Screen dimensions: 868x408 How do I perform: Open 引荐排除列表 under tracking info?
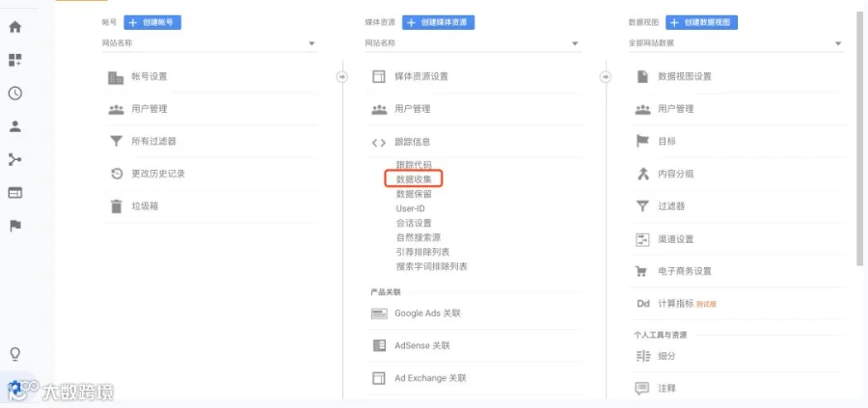422,252
